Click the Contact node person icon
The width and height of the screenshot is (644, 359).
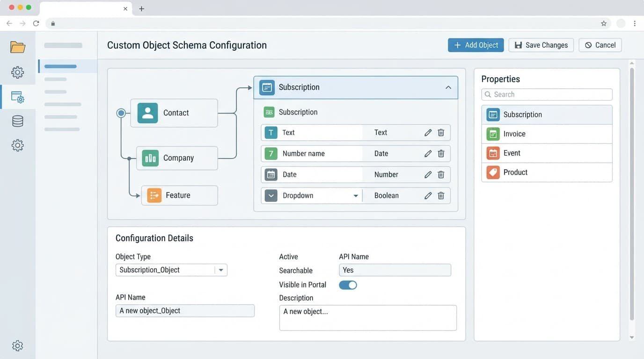(147, 113)
